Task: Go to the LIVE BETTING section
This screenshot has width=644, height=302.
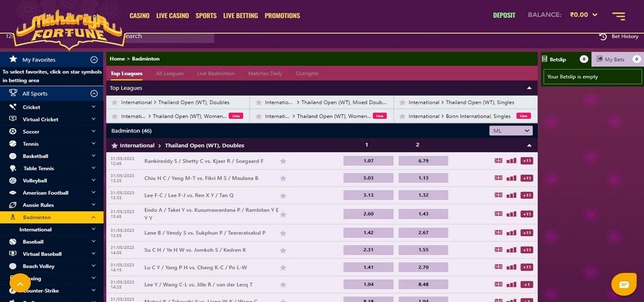Action: 240,15
